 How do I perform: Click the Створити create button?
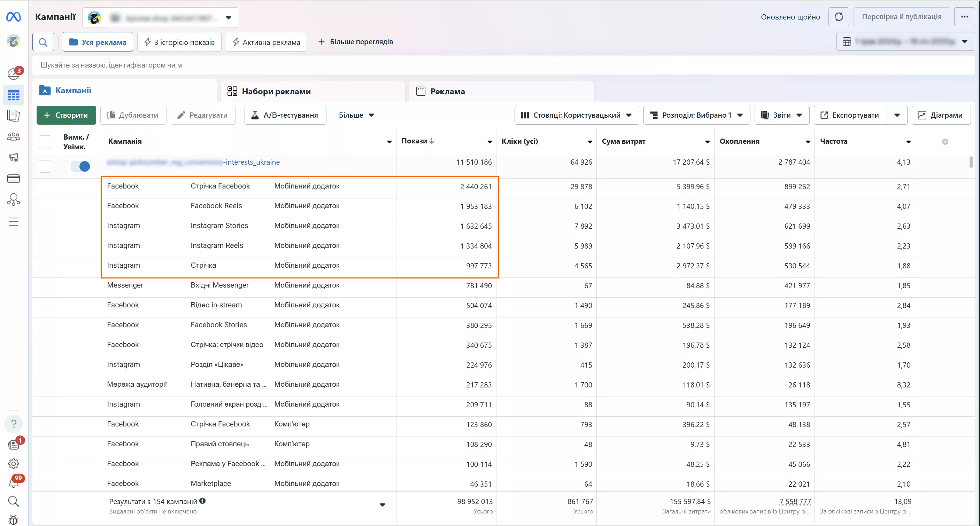coord(66,115)
